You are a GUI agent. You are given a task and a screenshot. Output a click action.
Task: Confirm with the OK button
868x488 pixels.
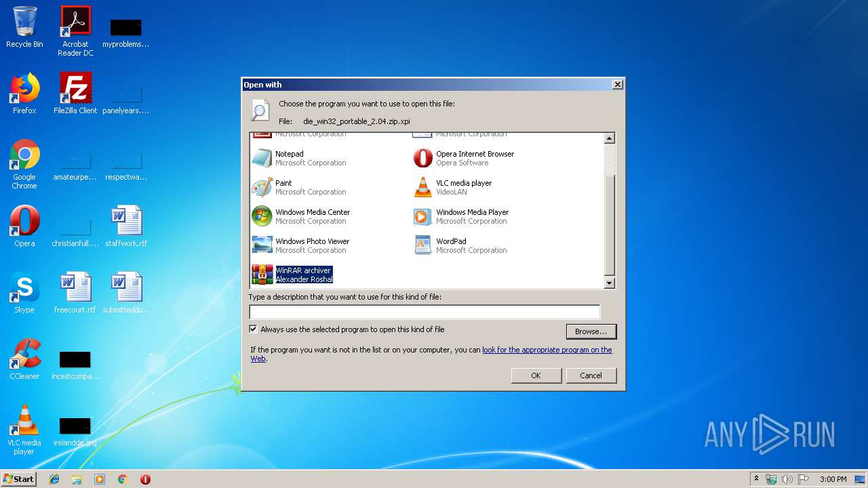pyautogui.click(x=536, y=375)
